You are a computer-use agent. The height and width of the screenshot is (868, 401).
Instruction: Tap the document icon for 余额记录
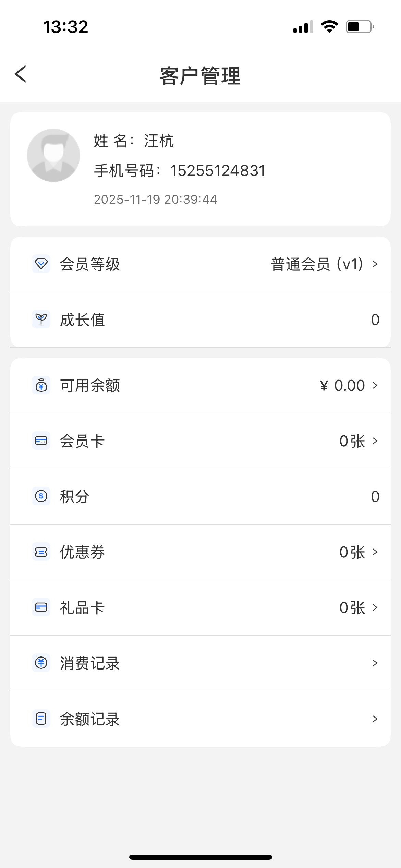[41, 719]
